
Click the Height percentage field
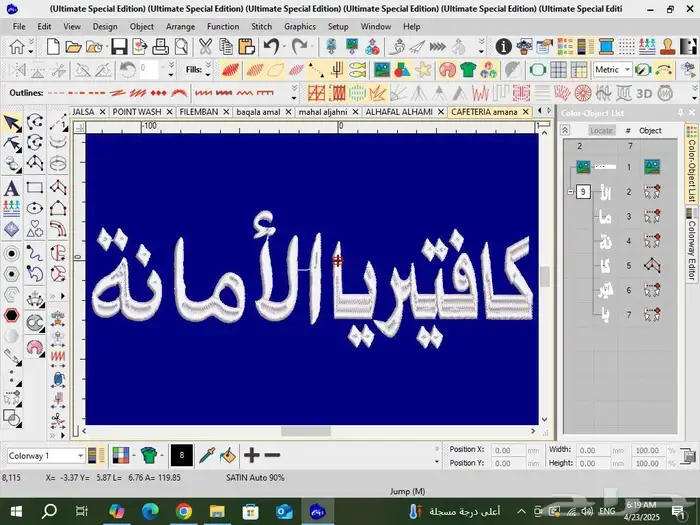648,463
